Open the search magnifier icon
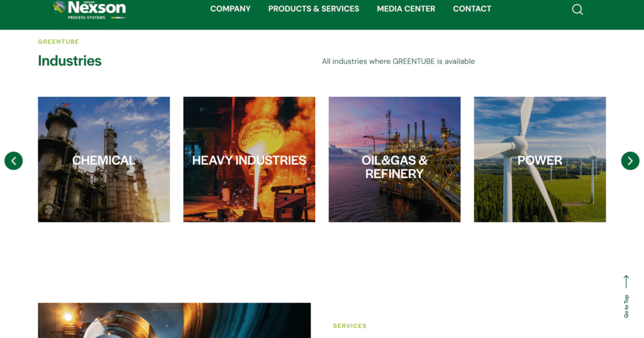The image size is (644, 338). [577, 9]
